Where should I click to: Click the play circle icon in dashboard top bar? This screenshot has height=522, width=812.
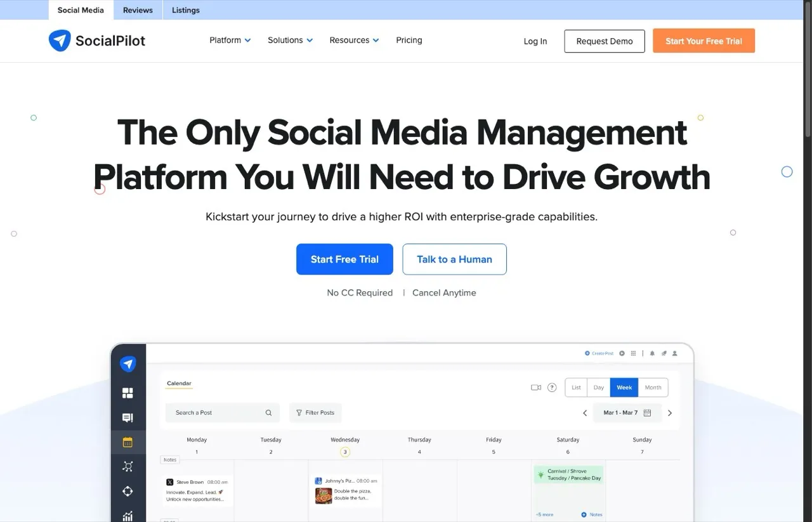tap(622, 353)
